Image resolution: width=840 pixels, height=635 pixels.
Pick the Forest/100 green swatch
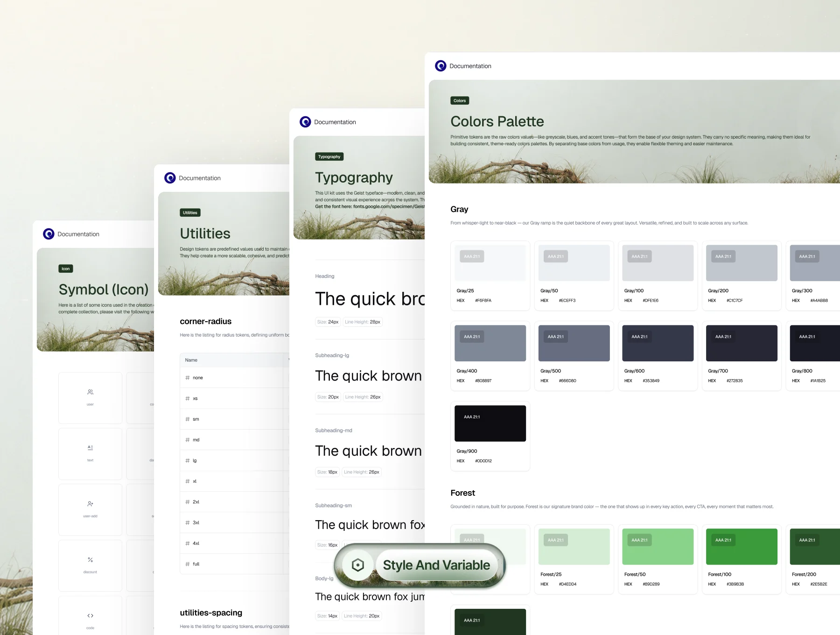(x=742, y=547)
